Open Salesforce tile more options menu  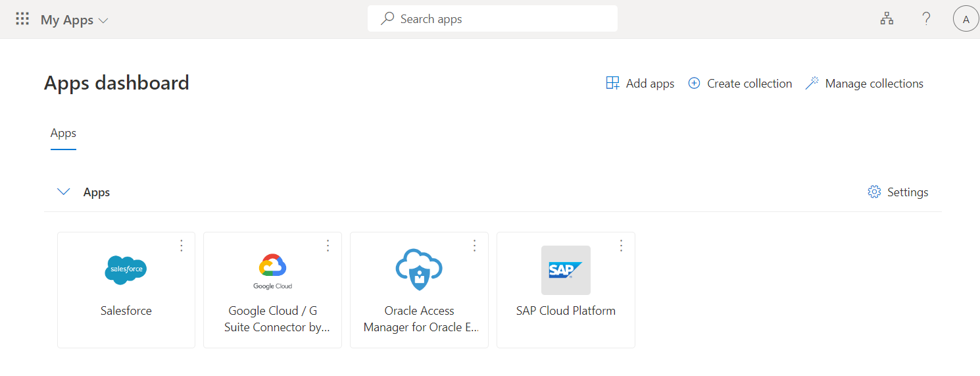[182, 246]
